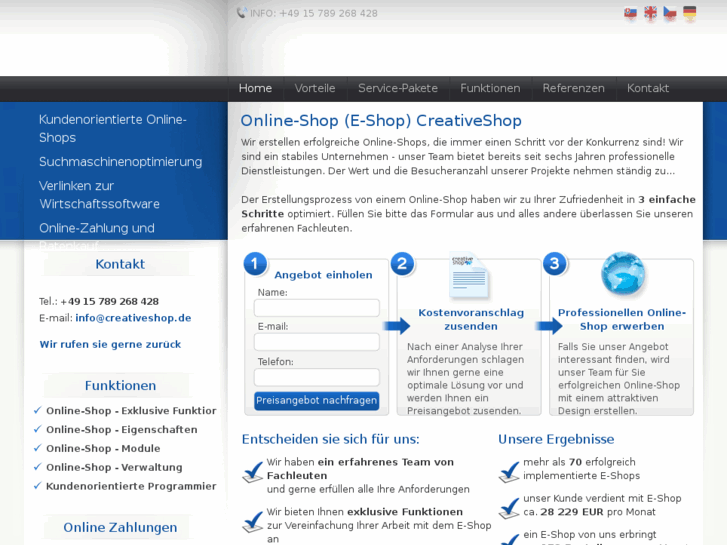Focus the Name input field

click(317, 308)
